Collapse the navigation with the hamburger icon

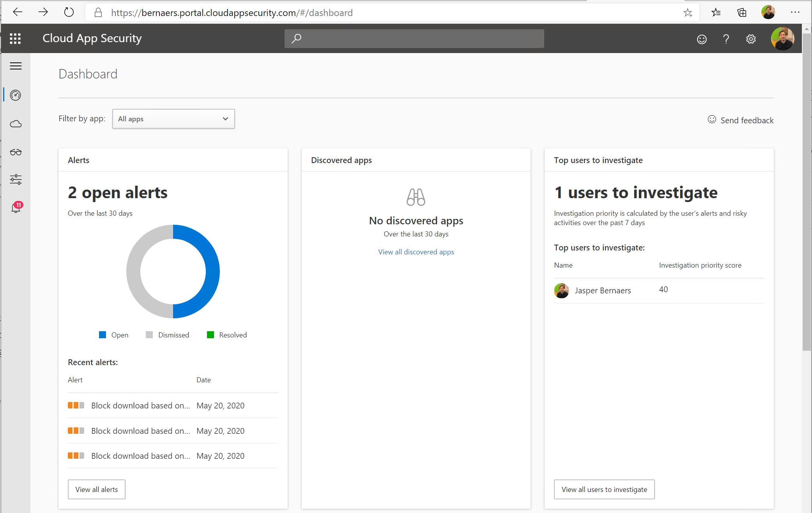(16, 66)
